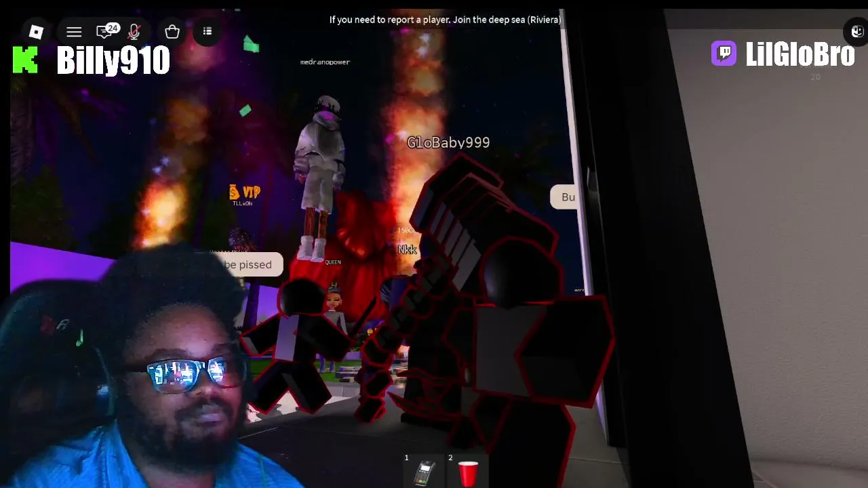The height and width of the screenshot is (488, 868).
Task: Click the GloBaby999 player name tag
Action: [x=448, y=142]
